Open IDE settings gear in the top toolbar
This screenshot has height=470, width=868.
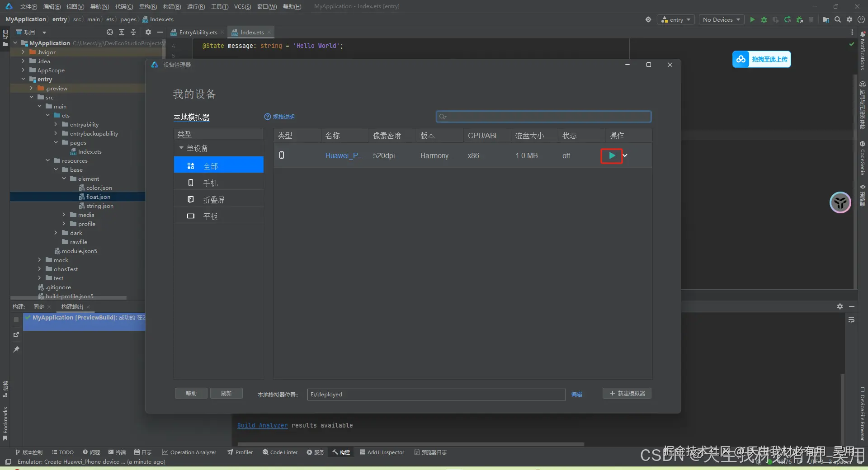click(x=849, y=19)
